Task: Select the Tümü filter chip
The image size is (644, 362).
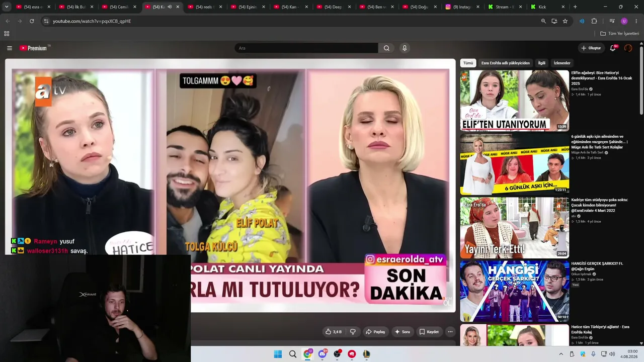Action: [x=468, y=63]
